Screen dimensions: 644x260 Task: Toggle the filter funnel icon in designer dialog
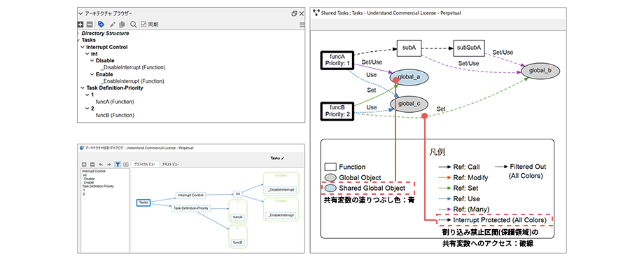click(x=118, y=164)
